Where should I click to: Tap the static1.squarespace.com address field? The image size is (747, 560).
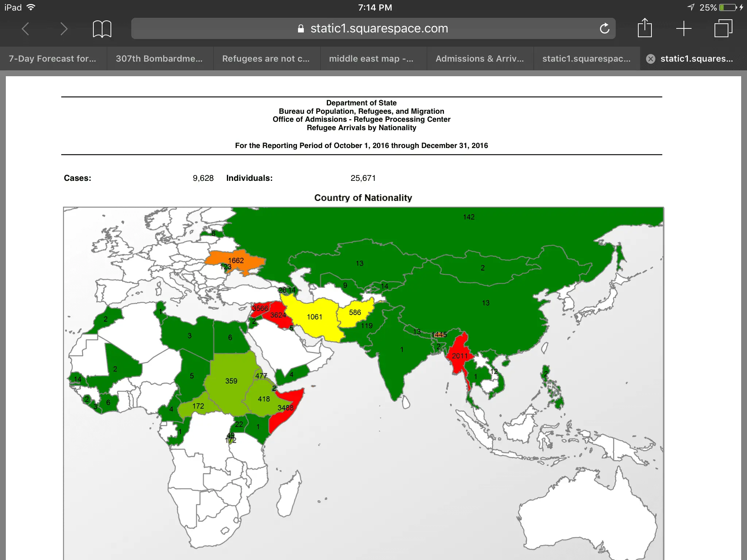coord(379,28)
